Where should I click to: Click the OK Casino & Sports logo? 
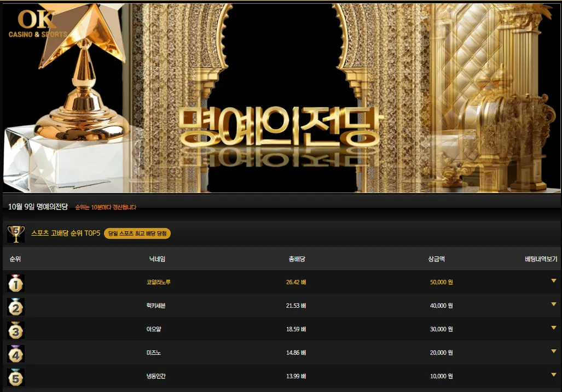(x=37, y=24)
